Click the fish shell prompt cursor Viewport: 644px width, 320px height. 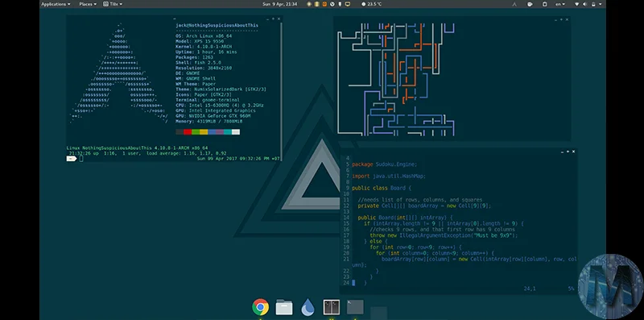81,159
